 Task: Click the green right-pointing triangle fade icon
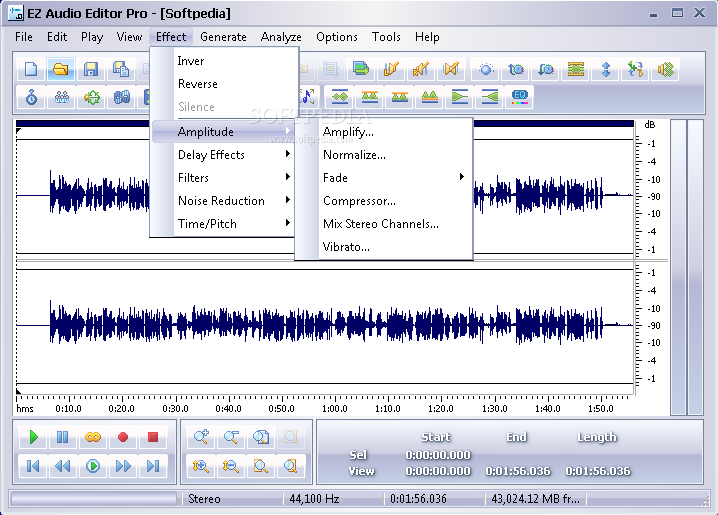coord(460,97)
